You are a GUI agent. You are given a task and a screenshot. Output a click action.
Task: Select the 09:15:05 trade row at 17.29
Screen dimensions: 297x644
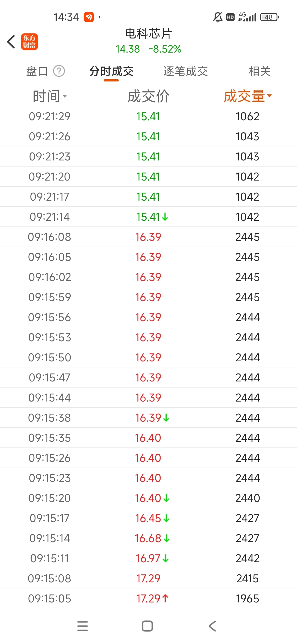pyautogui.click(x=148, y=599)
